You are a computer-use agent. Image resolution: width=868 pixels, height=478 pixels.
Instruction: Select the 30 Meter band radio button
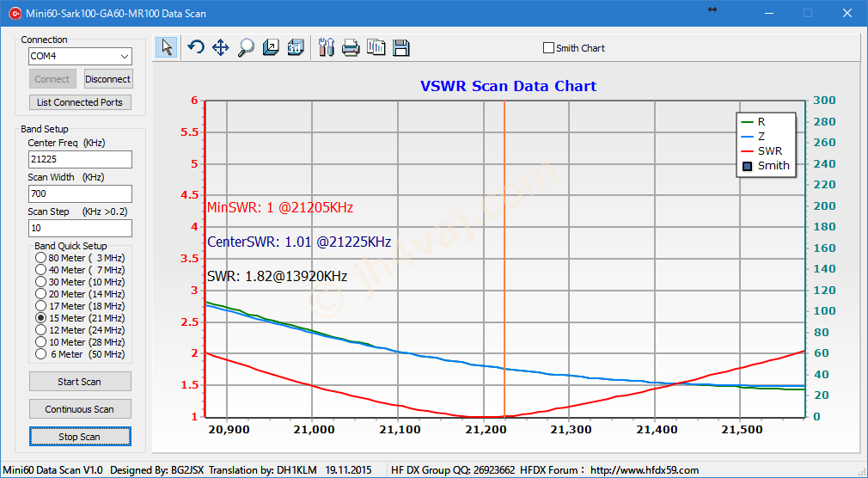[x=40, y=282]
